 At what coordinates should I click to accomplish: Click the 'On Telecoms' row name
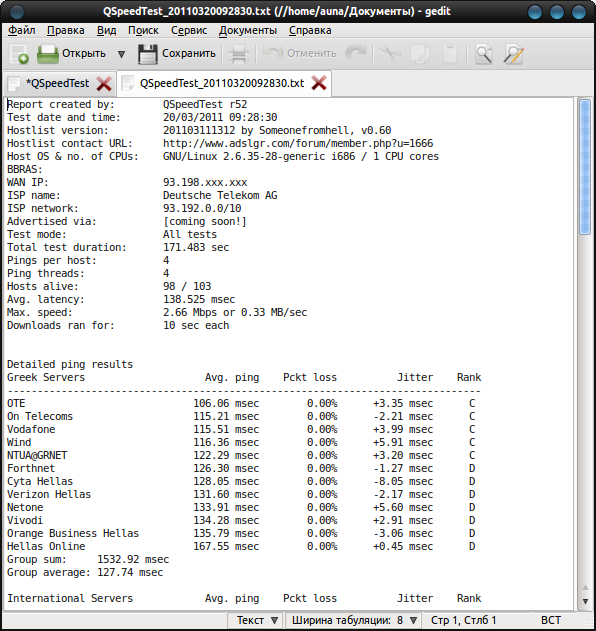coord(40,416)
